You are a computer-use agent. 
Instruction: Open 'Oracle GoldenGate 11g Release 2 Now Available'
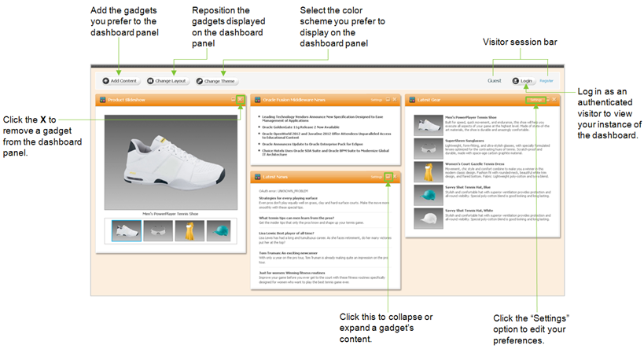300,127
